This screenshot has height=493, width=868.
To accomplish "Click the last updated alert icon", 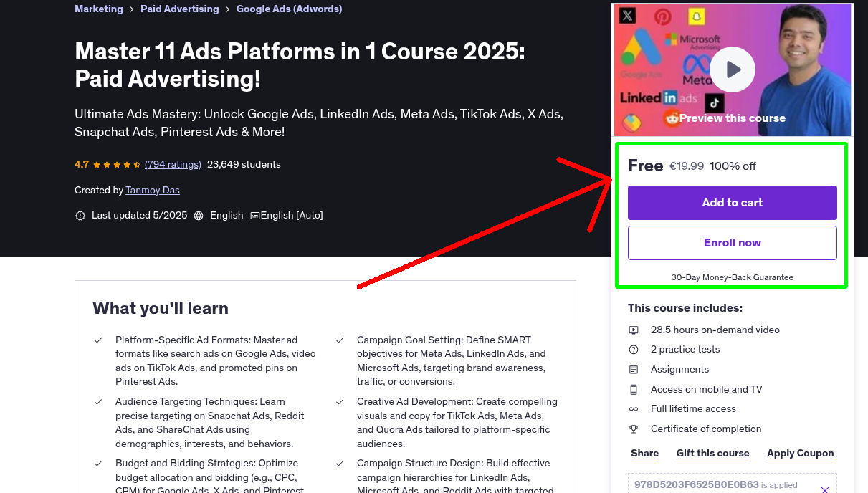I will 80,216.
